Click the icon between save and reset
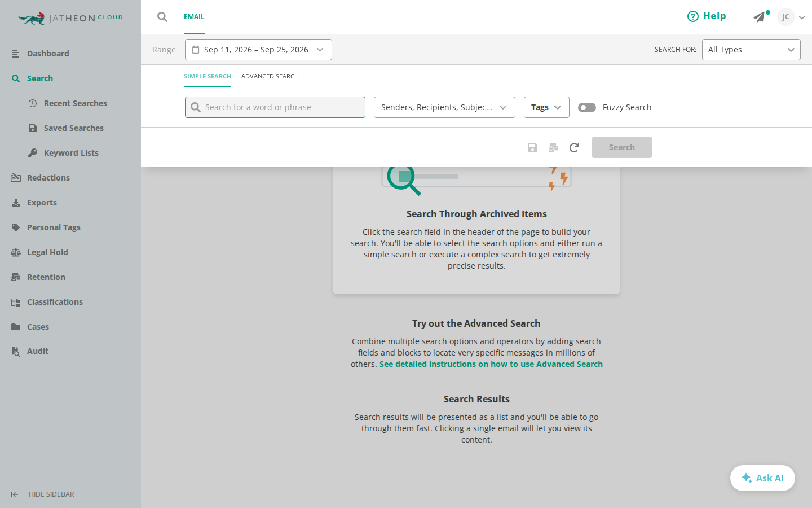The height and width of the screenshot is (508, 812). click(553, 147)
